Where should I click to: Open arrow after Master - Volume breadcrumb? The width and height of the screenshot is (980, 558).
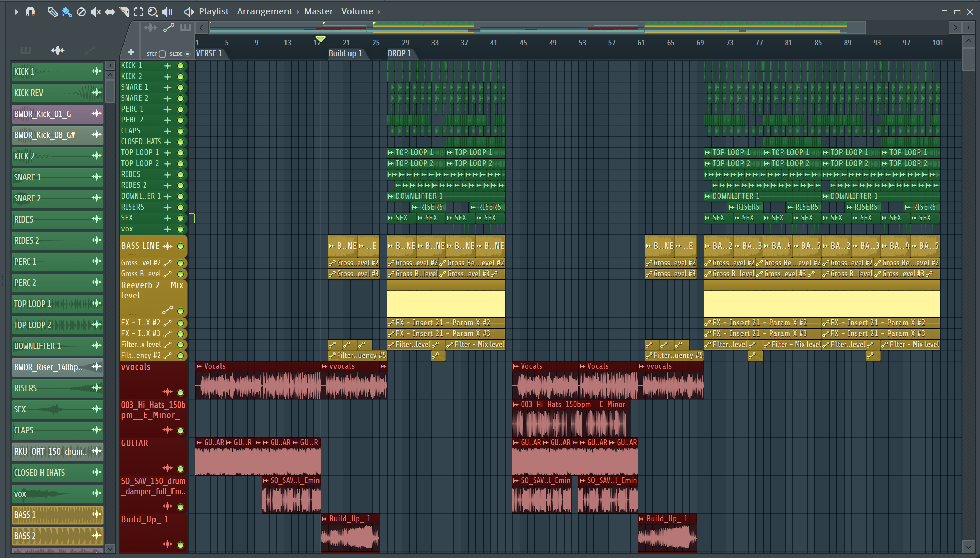(x=379, y=12)
